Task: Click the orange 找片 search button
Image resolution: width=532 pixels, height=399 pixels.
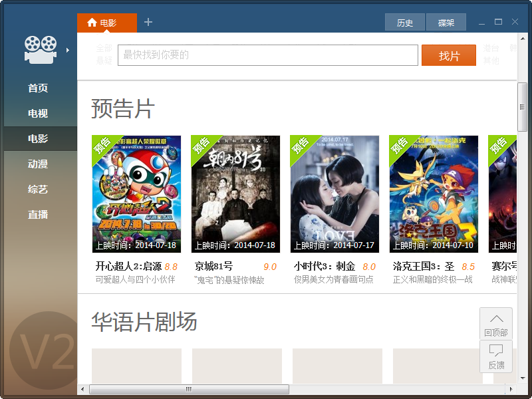Action: (x=448, y=55)
